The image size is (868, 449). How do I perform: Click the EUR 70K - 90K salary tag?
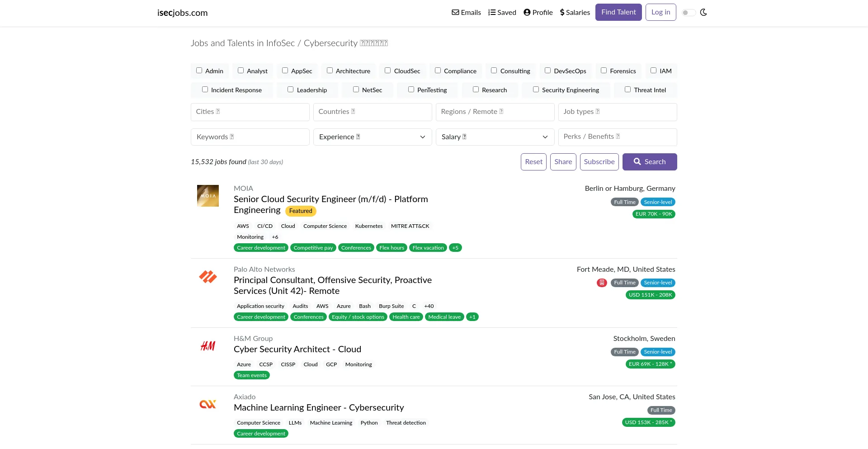tap(654, 214)
